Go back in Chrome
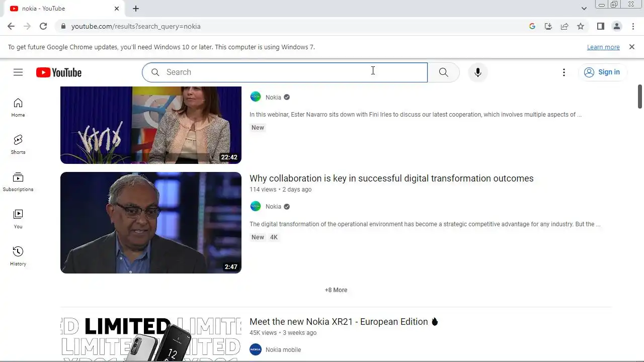Screen dimensions: 644x362 (x=11, y=26)
